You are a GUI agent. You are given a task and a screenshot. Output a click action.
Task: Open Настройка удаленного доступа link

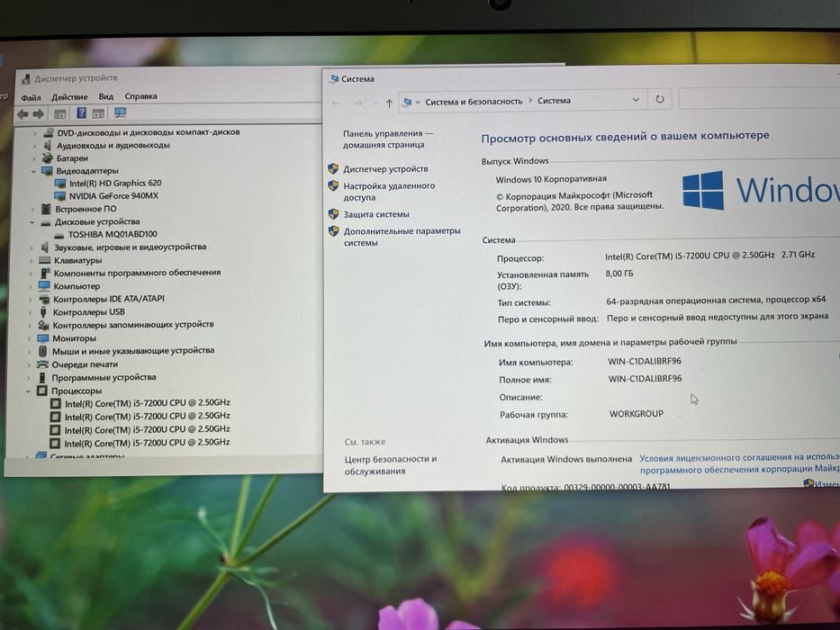coord(389,191)
